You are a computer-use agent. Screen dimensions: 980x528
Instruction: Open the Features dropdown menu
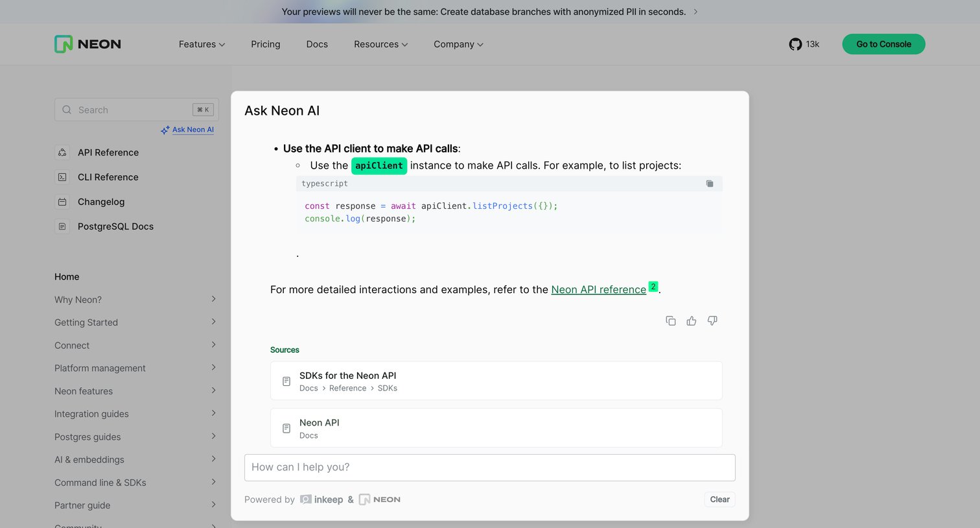coord(202,44)
